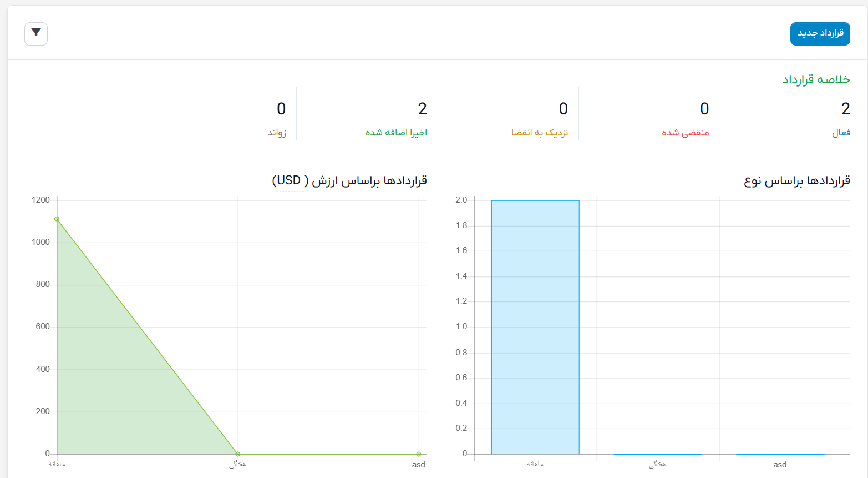Click the هفتگی axis label in type chart
Viewport: 868px width, 478px height.
[657, 465]
